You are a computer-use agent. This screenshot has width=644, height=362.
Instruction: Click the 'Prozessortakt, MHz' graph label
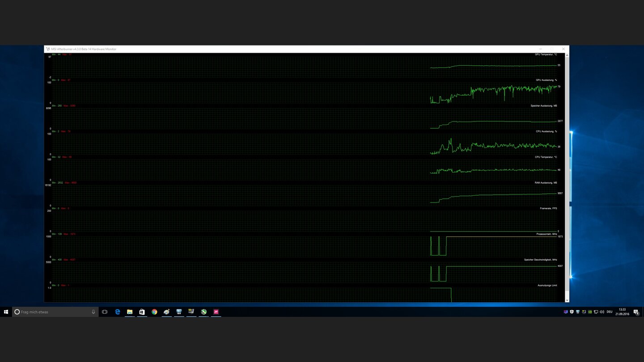point(547,234)
